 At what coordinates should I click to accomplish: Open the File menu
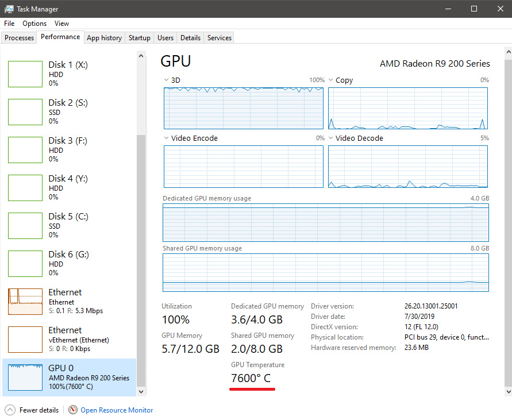click(x=9, y=24)
